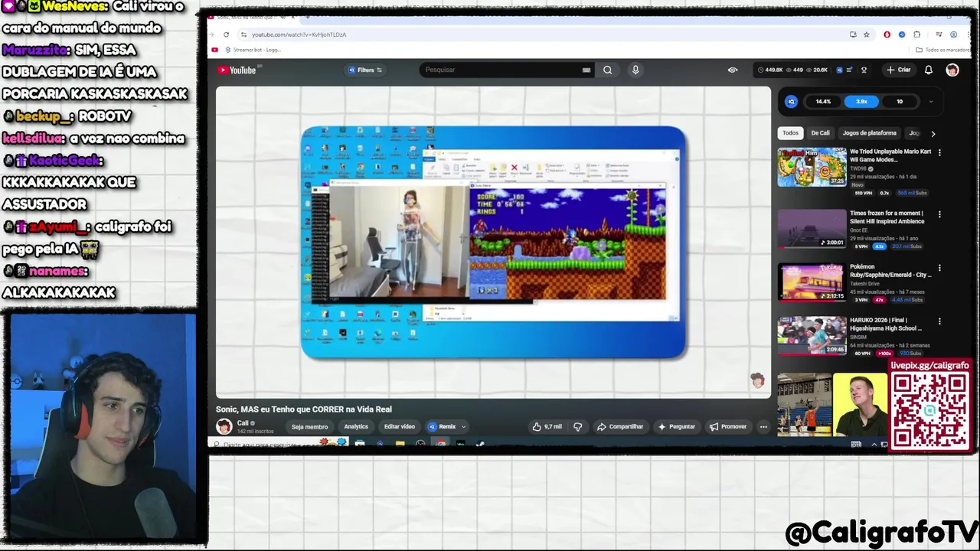Image resolution: width=980 pixels, height=551 pixels.
Task: Click the 3.9x highlighted score pill
Action: click(x=861, y=101)
